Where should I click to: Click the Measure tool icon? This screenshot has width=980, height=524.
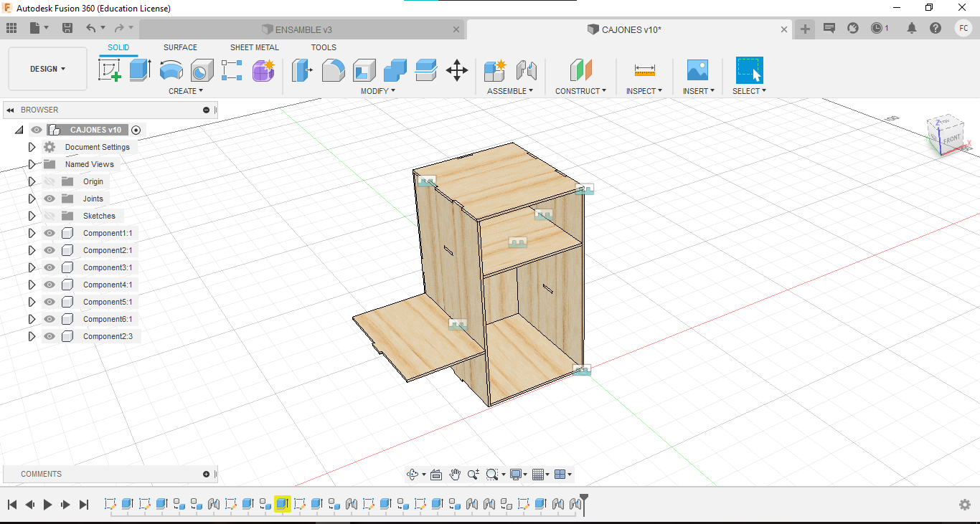coord(644,70)
